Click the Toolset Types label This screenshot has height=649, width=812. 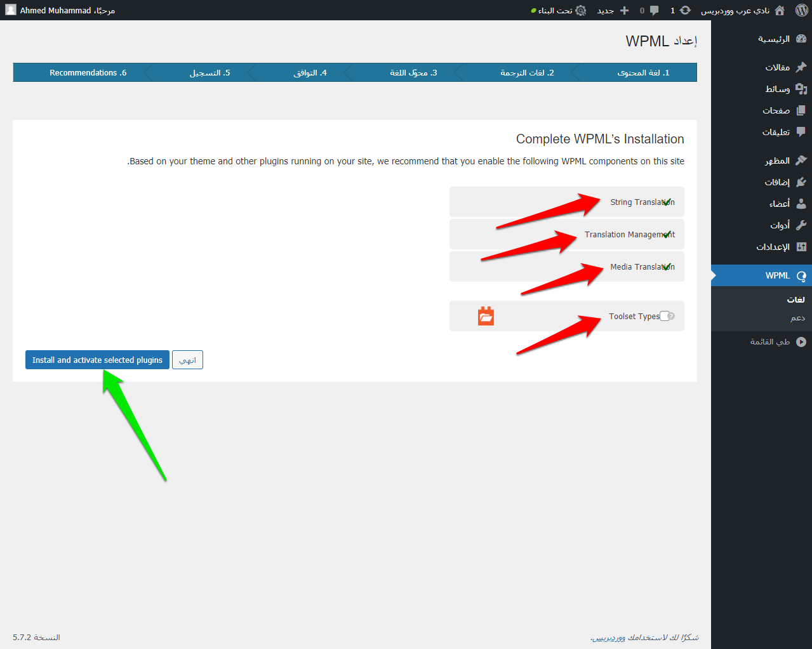click(x=634, y=316)
